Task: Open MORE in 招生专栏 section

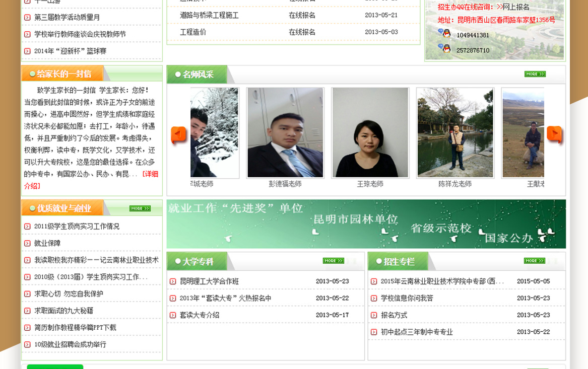Action: [534, 261]
